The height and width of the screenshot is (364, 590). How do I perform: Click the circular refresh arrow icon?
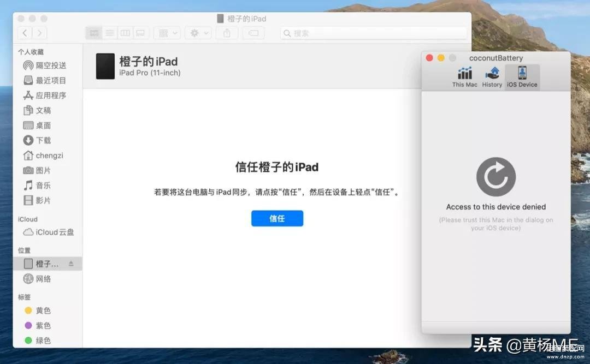495,177
